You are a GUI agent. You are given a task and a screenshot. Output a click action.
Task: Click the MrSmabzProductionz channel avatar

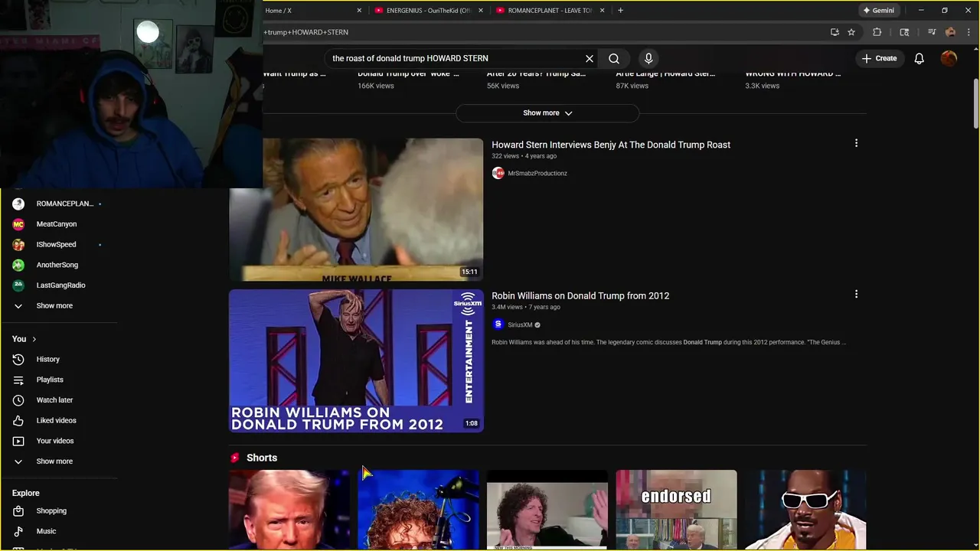[498, 174]
